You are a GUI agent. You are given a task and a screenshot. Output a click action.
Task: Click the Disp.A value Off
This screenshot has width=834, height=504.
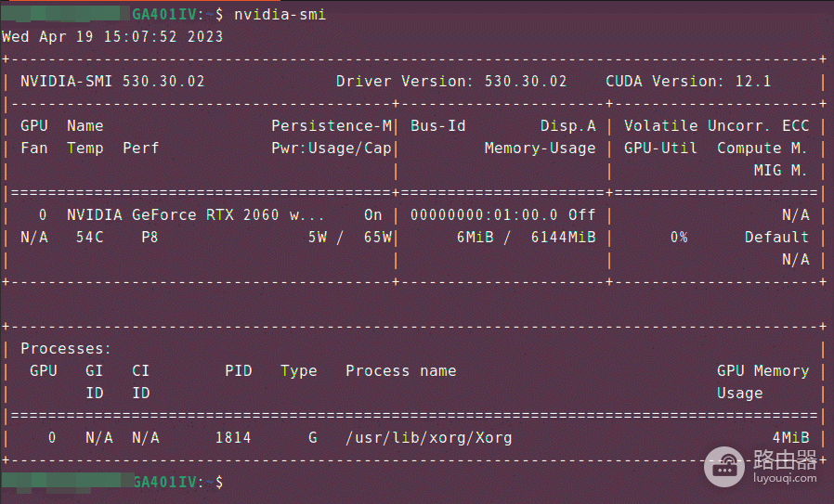[x=582, y=215]
